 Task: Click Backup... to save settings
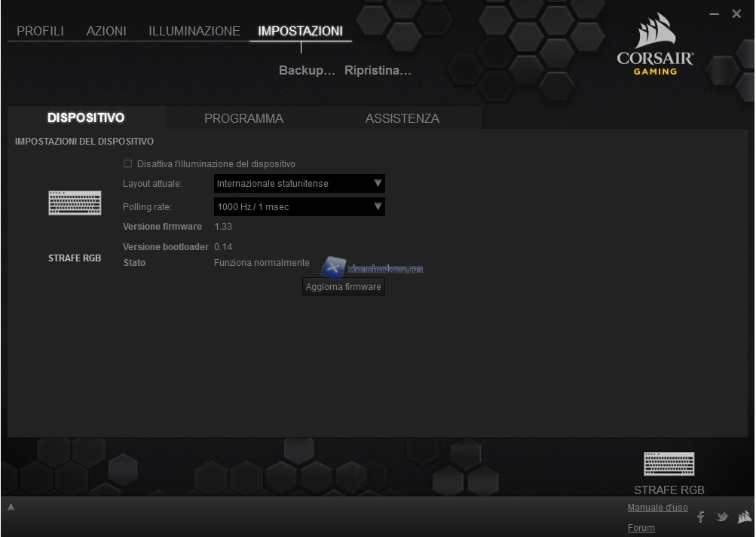(x=307, y=71)
